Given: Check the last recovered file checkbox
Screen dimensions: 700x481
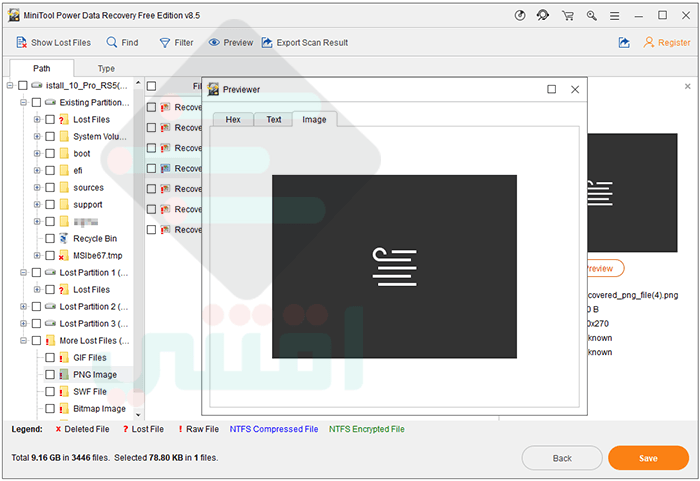Looking at the screenshot, I should pyautogui.click(x=152, y=230).
